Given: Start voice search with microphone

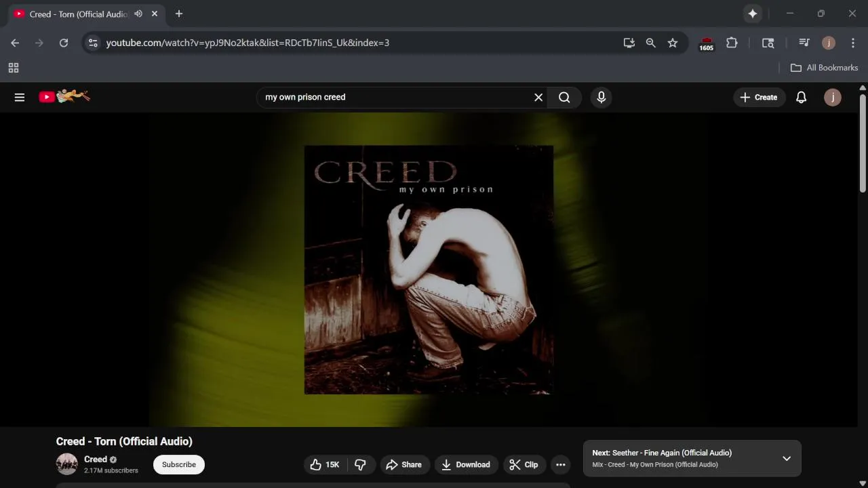Looking at the screenshot, I should point(601,97).
